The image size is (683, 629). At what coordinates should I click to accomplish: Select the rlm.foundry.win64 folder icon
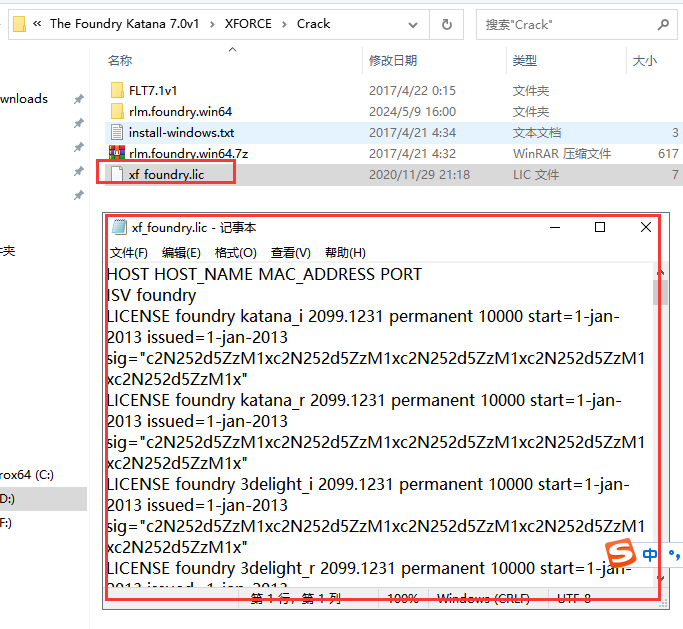tap(117, 112)
